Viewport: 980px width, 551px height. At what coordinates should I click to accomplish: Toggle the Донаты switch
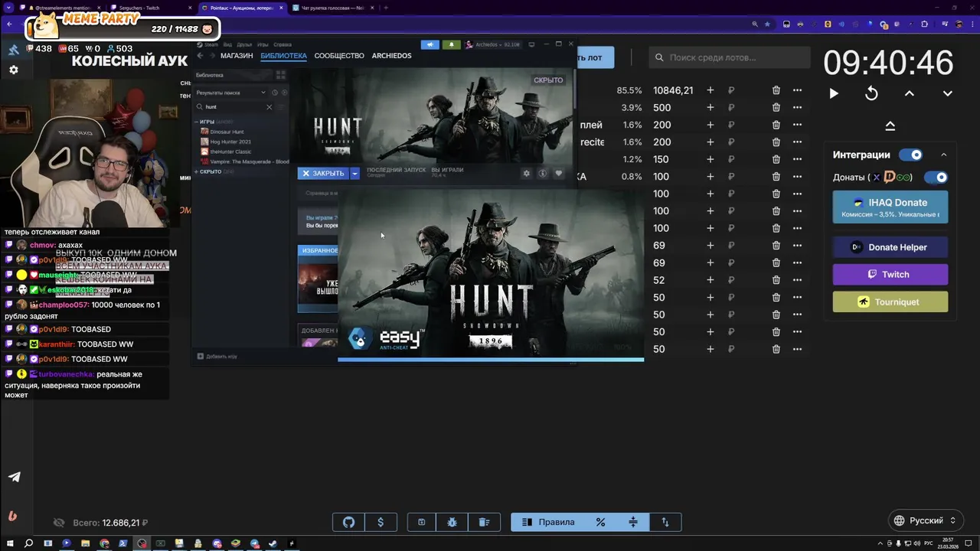point(936,178)
